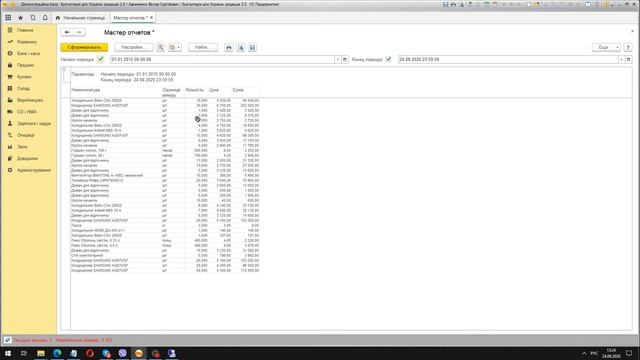Viewport: 640px width, 360px height.
Task: Click the current calls status bar icon
Action: click(x=7, y=340)
